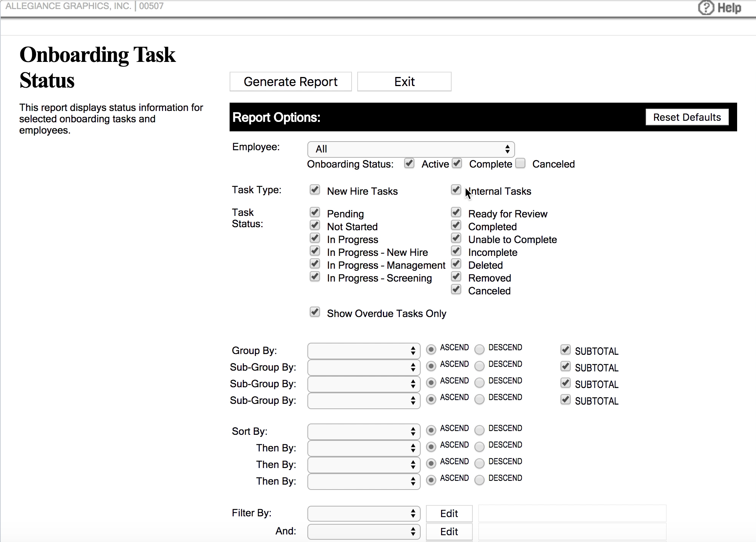This screenshot has height=542, width=756.
Task: Click Edit next to the Filter By row
Action: (x=449, y=513)
